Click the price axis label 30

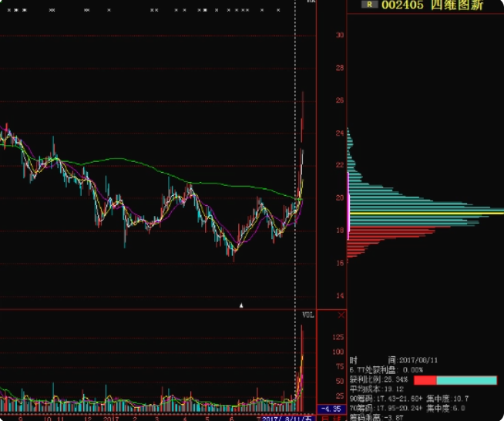(x=340, y=35)
